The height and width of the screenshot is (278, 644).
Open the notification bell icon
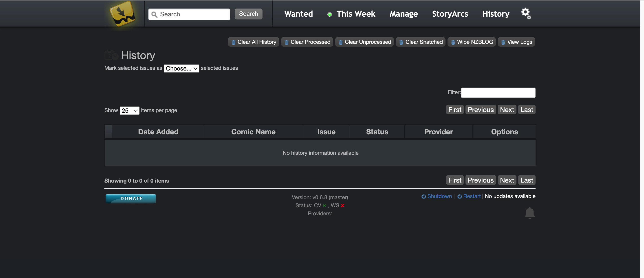click(x=530, y=212)
